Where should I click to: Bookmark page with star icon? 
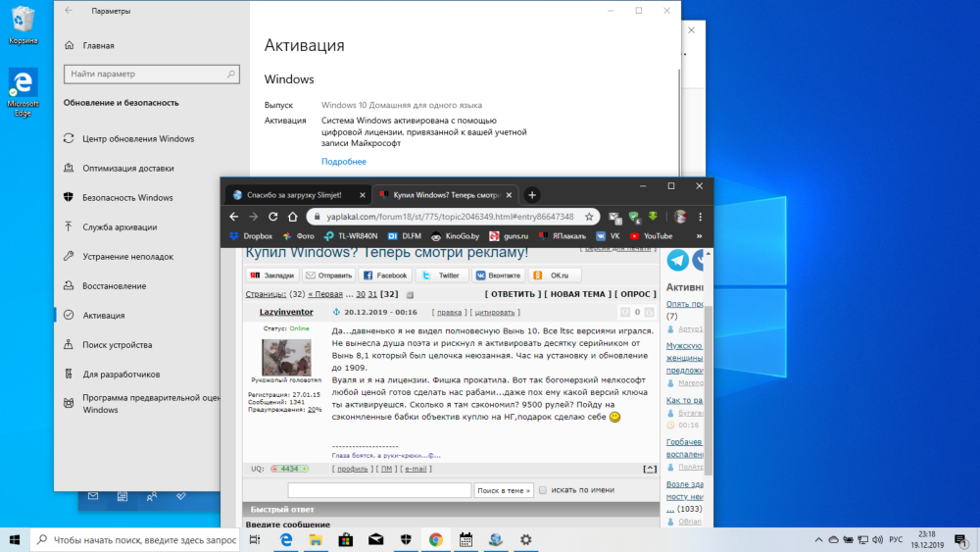tap(589, 217)
